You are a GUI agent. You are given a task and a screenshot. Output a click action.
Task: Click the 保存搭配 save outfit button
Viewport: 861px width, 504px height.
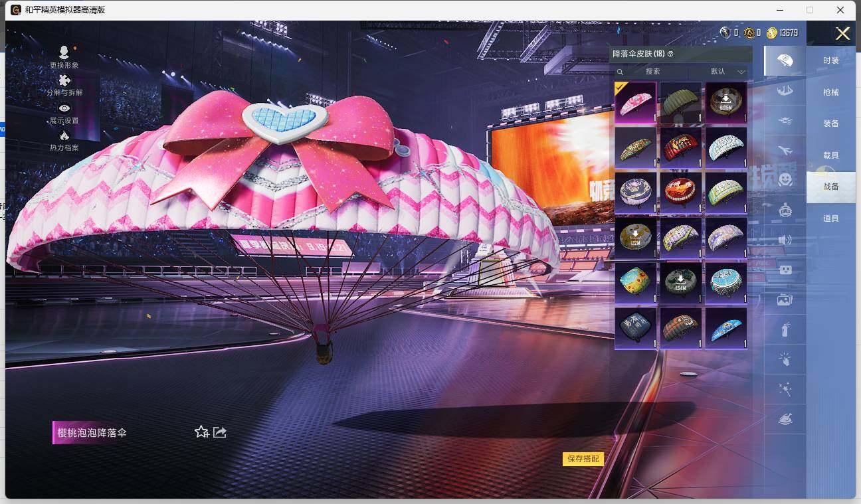tap(583, 459)
